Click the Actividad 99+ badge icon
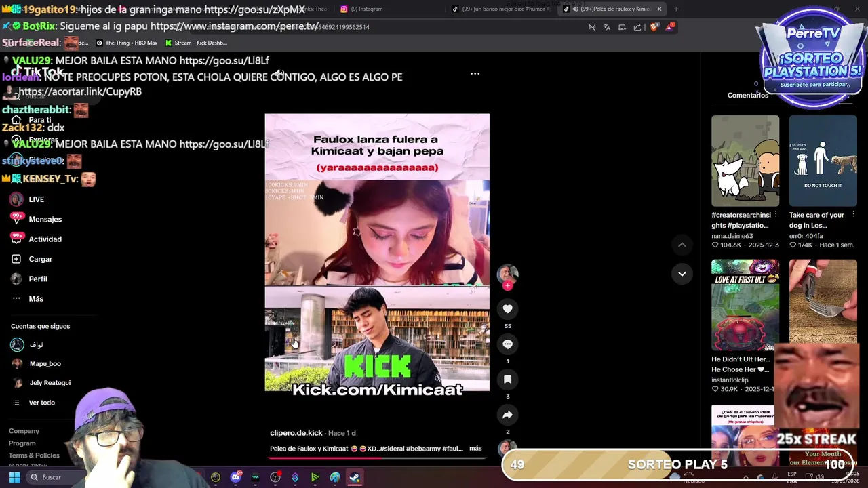Image resolution: width=868 pixels, height=488 pixels. [17, 238]
